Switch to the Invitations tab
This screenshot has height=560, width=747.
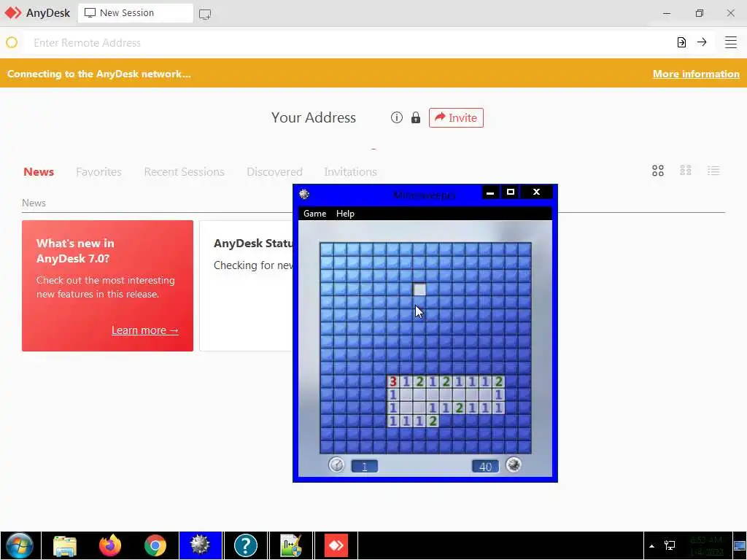(351, 171)
